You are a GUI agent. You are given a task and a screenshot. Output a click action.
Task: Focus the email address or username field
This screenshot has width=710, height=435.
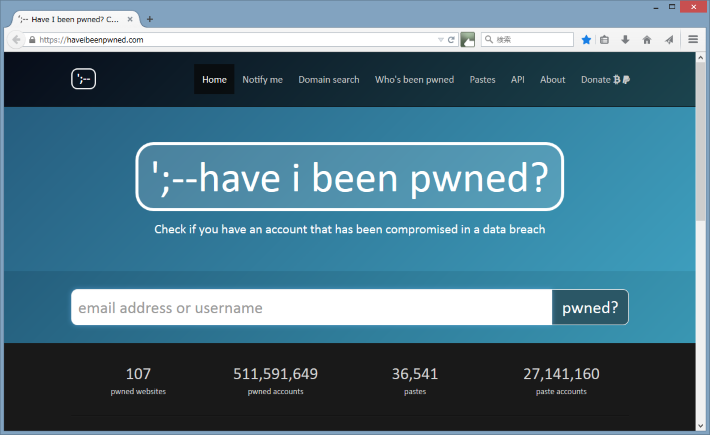(x=312, y=307)
